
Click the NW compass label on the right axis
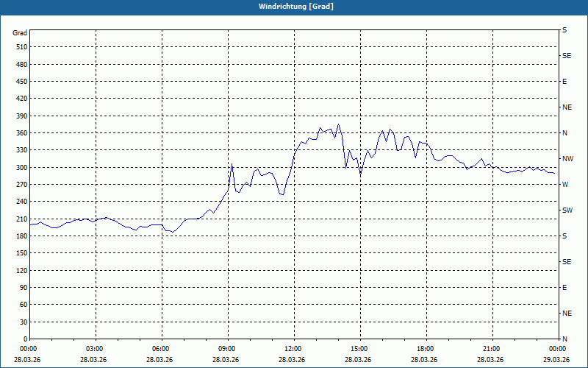pos(567,159)
